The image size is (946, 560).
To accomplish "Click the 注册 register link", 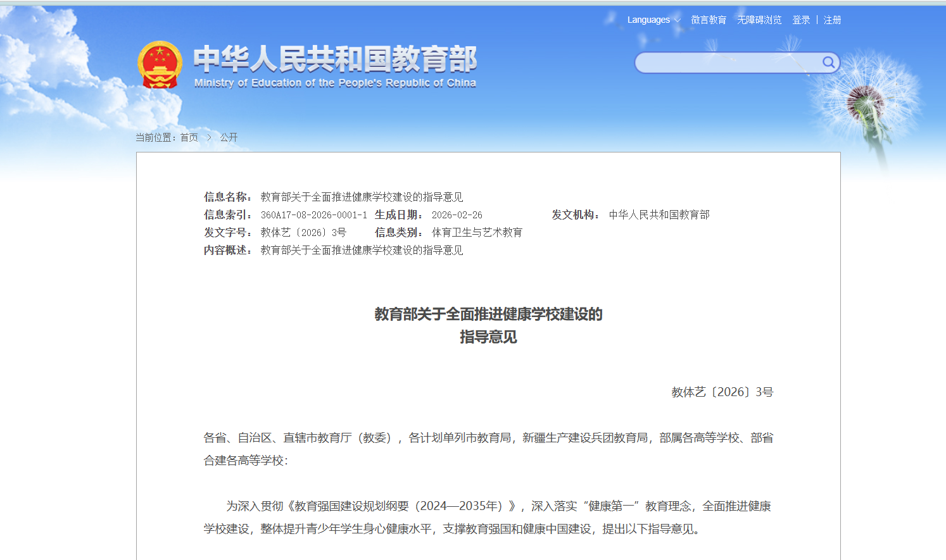I will (832, 20).
